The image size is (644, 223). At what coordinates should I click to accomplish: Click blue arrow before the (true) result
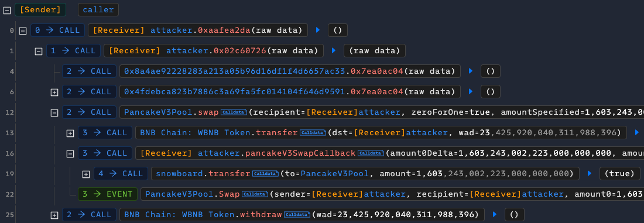(590, 174)
